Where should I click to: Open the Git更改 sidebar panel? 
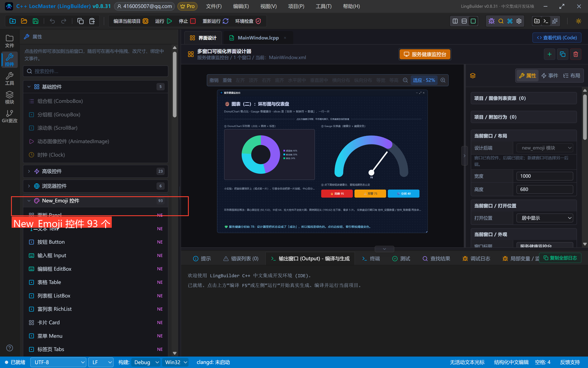[9, 116]
